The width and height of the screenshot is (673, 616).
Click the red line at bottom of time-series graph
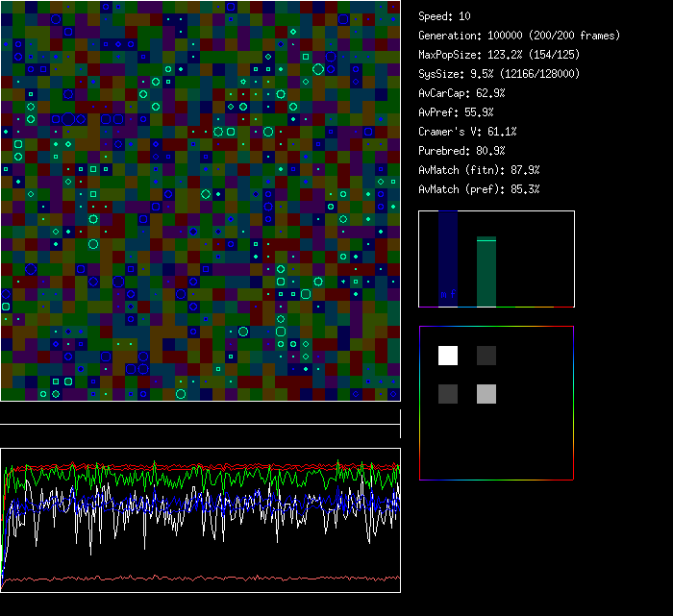(200, 579)
